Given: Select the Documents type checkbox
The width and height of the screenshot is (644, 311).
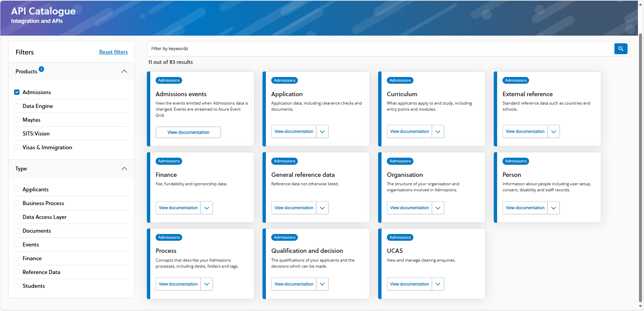Looking at the screenshot, I should click(x=17, y=231).
